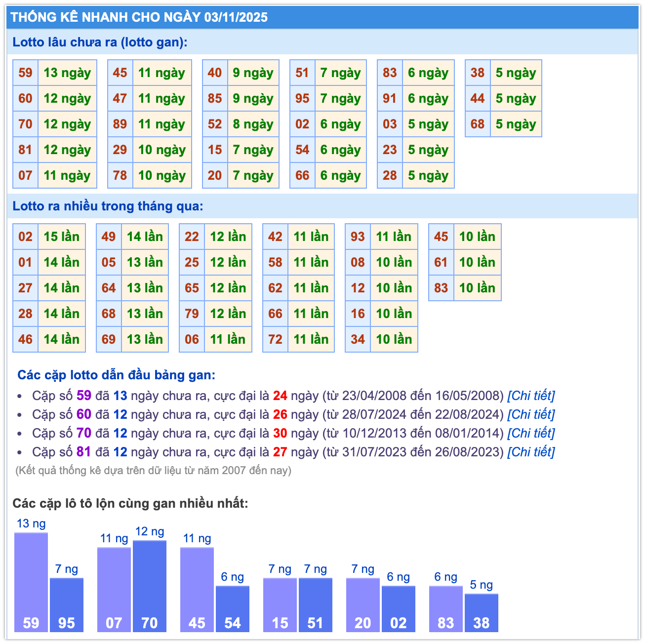Click the purple number 81 in pair list

click(83, 452)
